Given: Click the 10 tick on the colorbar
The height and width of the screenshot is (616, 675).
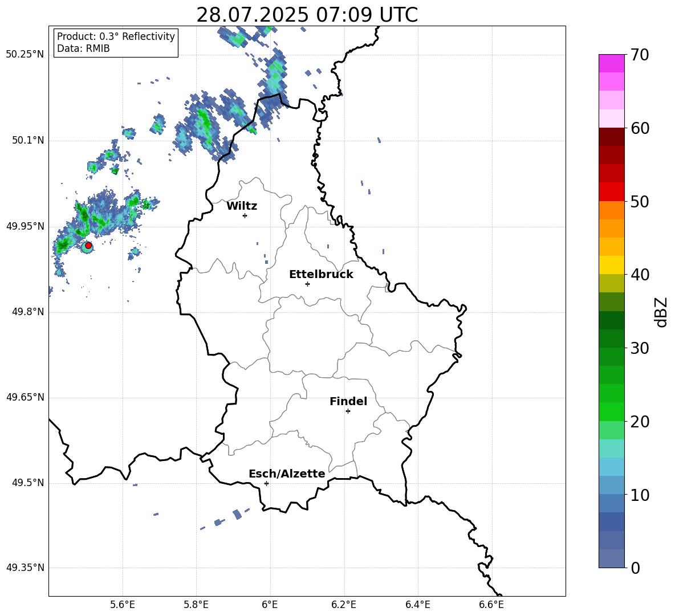Looking at the screenshot, I should coord(640,495).
